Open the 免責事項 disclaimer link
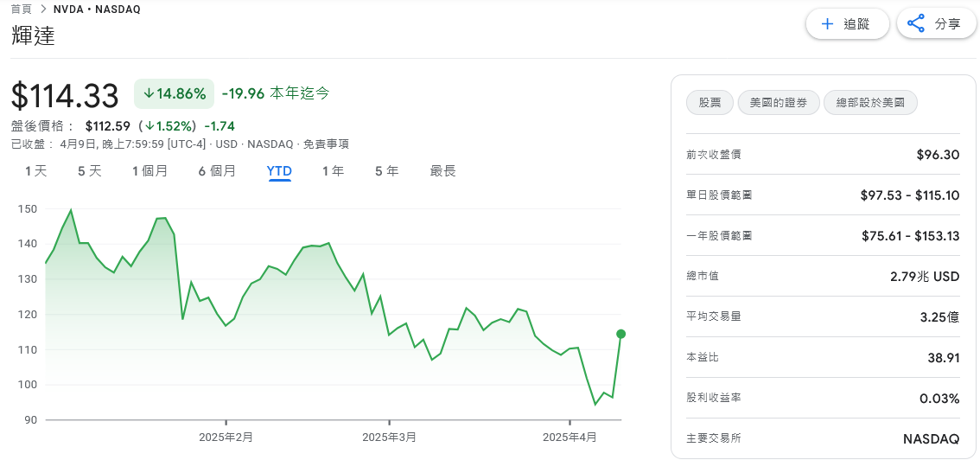The image size is (980, 460). pos(327,144)
